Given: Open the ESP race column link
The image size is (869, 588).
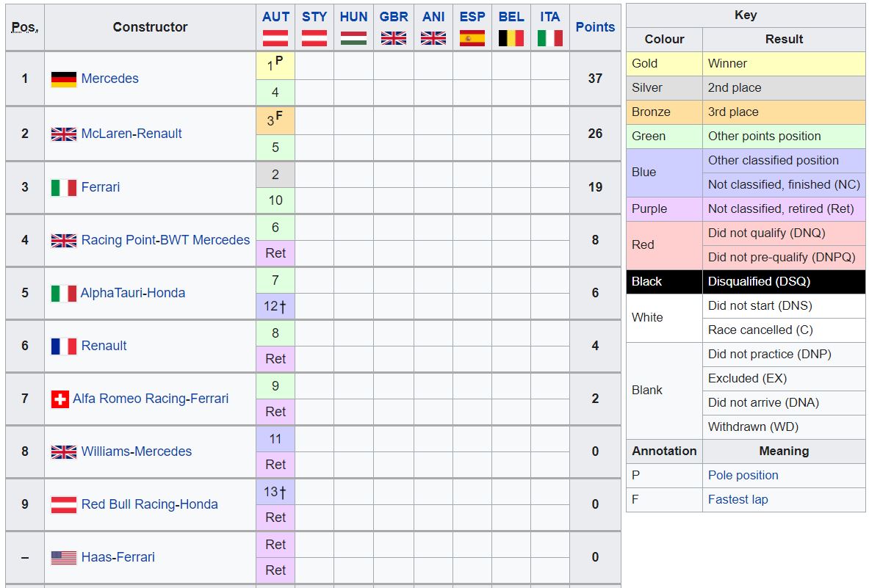Looking at the screenshot, I should click(x=472, y=17).
